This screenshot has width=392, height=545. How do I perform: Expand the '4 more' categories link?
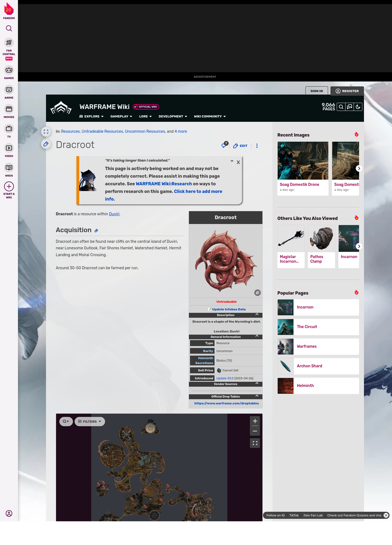coord(181,131)
